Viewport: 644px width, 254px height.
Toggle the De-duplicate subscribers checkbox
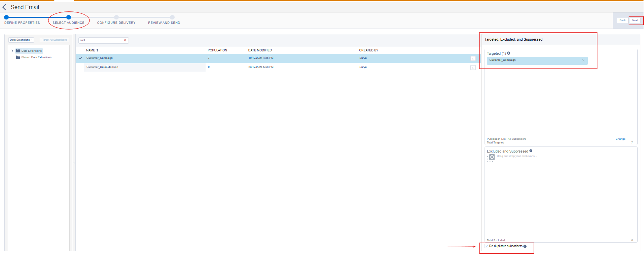tap(487, 246)
